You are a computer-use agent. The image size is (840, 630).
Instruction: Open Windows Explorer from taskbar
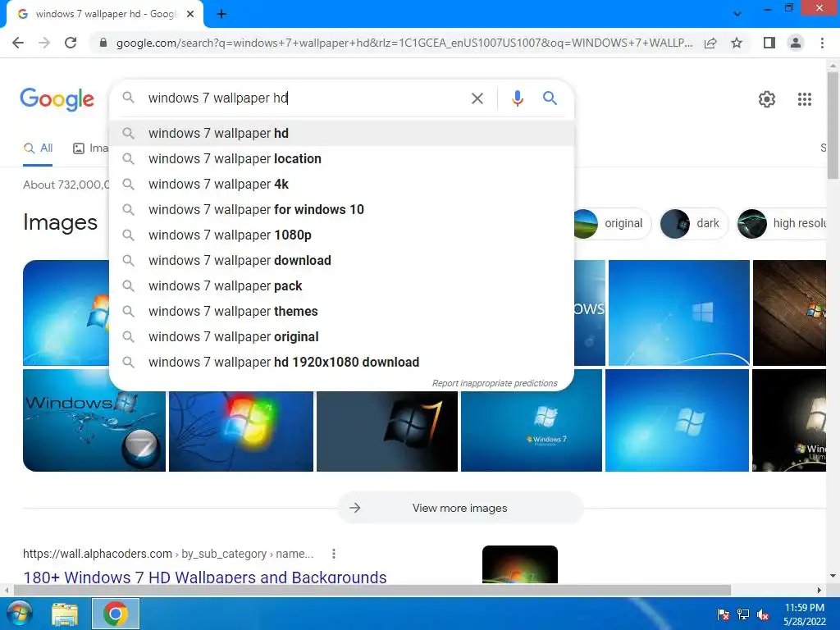pyautogui.click(x=65, y=614)
